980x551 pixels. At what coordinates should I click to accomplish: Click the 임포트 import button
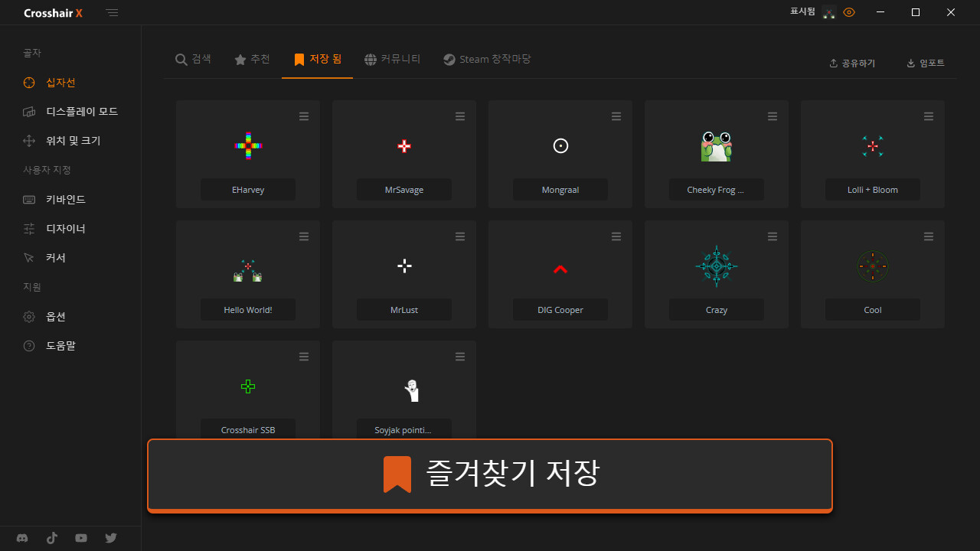point(925,64)
